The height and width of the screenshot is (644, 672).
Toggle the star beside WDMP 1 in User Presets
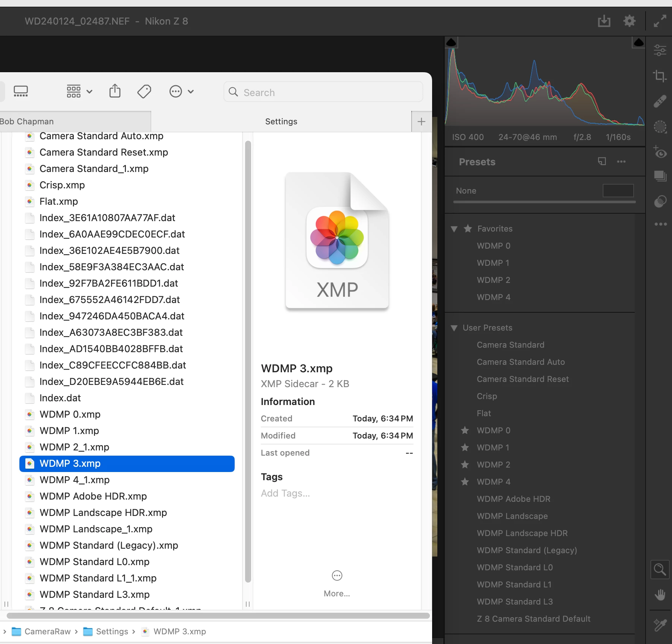[x=465, y=447]
